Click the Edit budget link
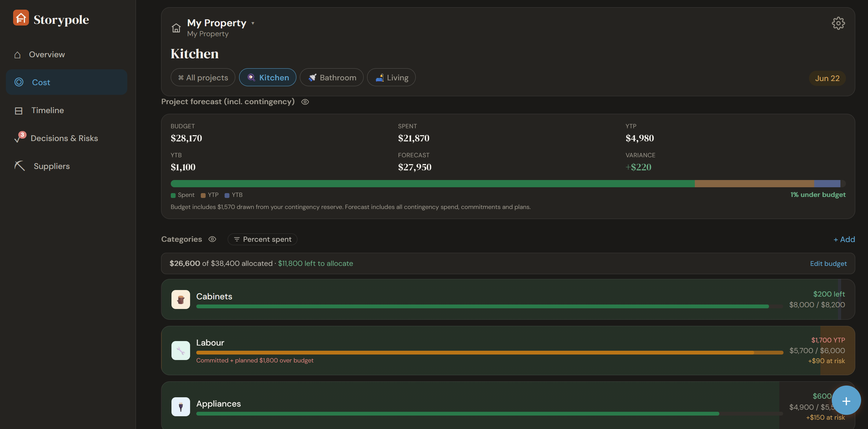This screenshot has width=868, height=429. point(828,263)
